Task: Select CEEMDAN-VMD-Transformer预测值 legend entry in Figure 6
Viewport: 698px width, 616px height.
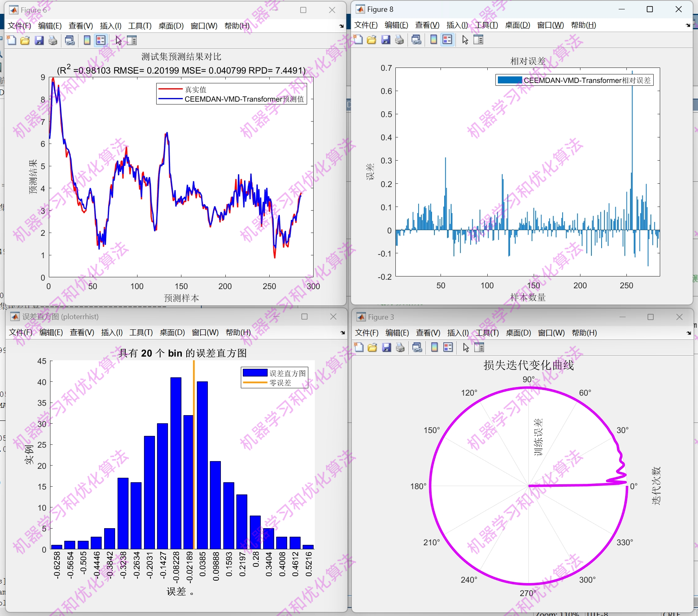Action: coord(244,99)
